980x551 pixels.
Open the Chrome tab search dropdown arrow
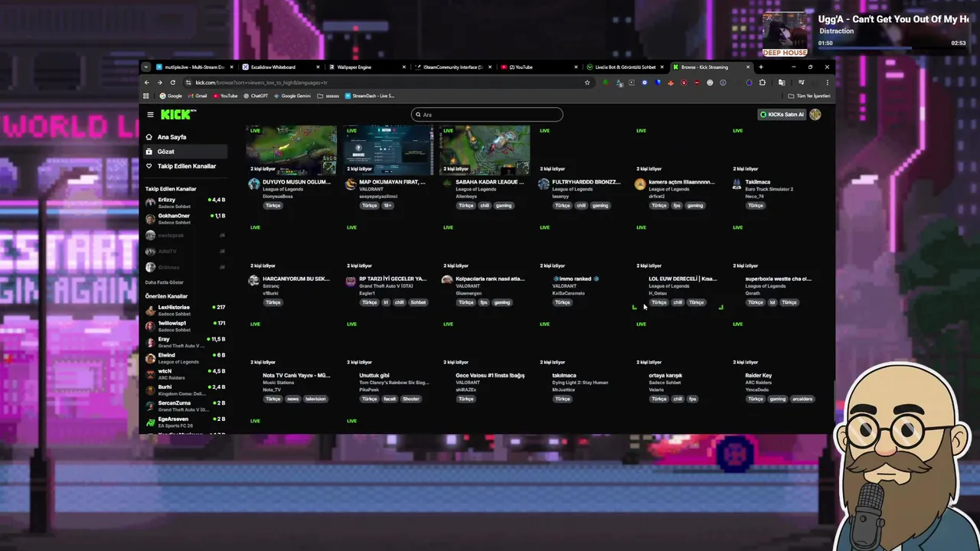(x=146, y=67)
